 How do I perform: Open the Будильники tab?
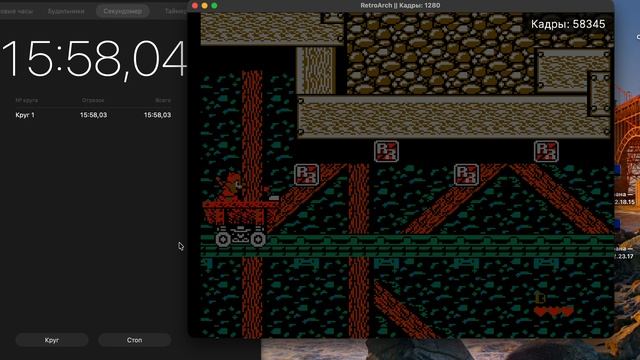click(x=66, y=11)
